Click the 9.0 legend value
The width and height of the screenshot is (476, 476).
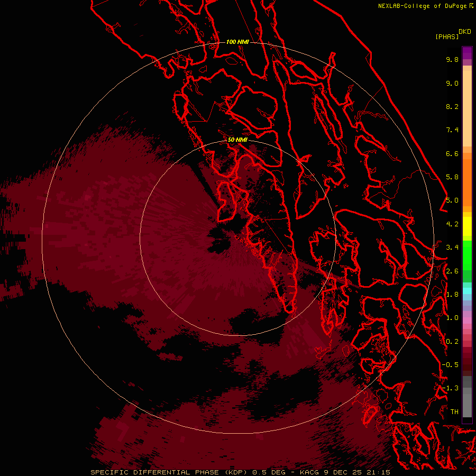pyautogui.click(x=452, y=83)
